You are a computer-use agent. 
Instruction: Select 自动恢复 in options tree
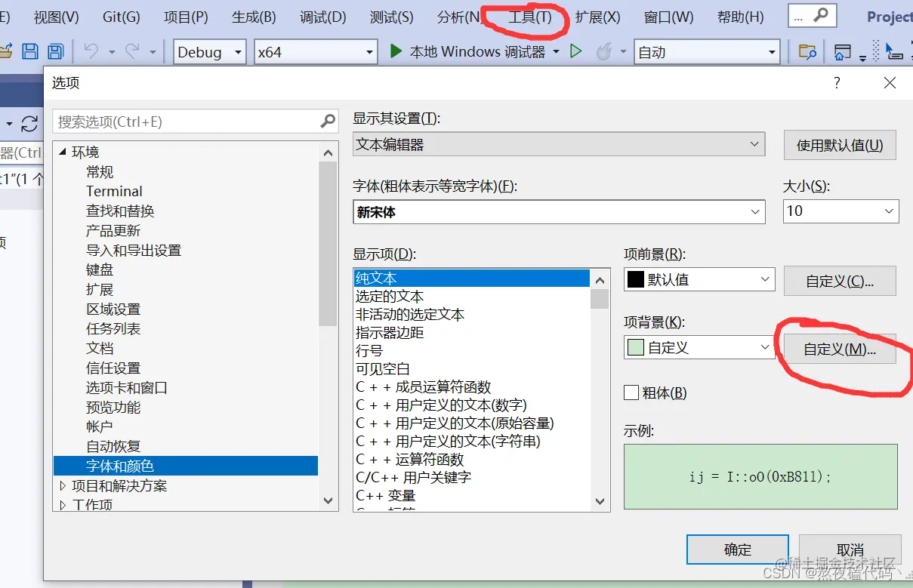point(113,446)
